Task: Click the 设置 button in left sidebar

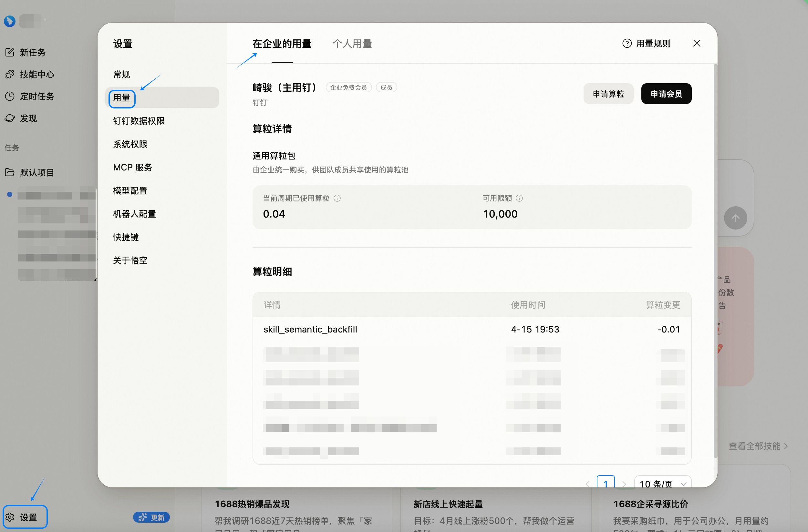Action: [x=25, y=517]
